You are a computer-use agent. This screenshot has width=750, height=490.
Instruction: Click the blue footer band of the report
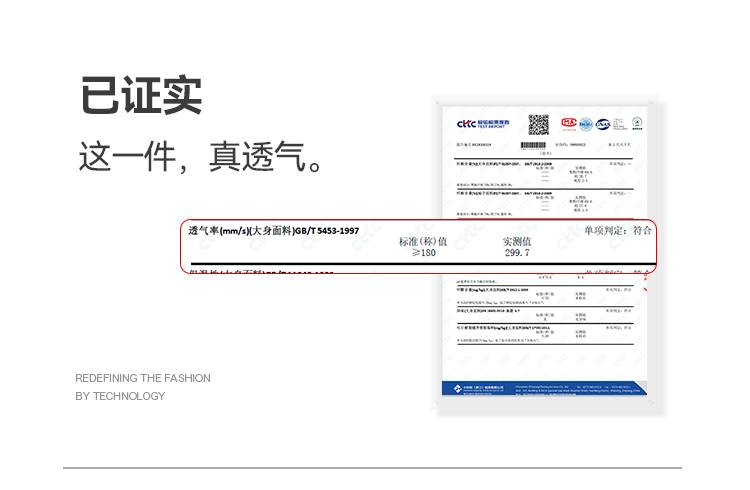[x=544, y=388]
